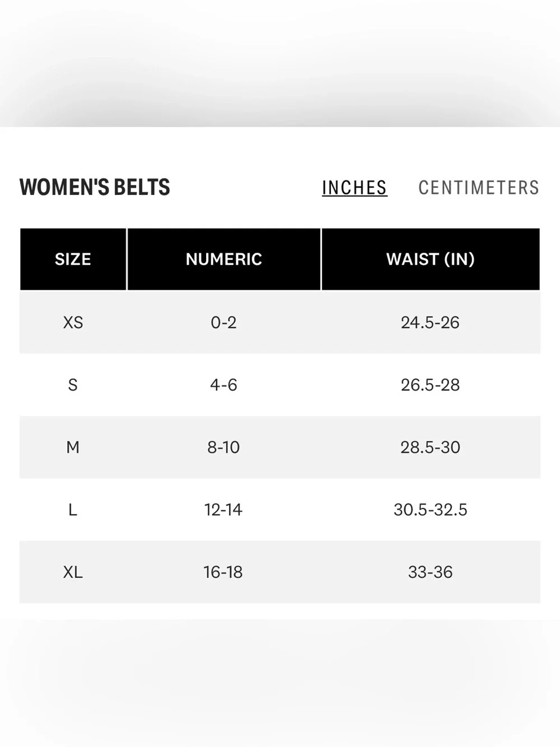Viewport: 560px width, 747px height.
Task: Select the Numeric column header
Action: 224,259
